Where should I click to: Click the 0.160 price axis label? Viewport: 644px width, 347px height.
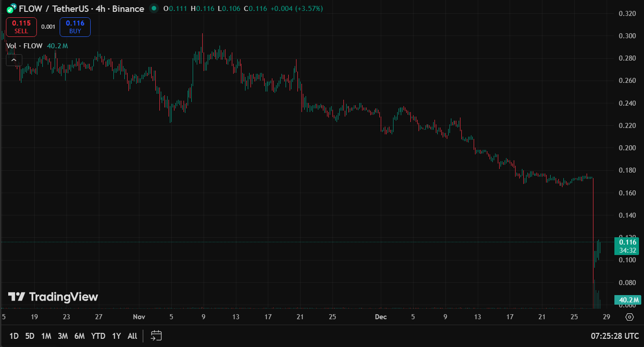627,193
